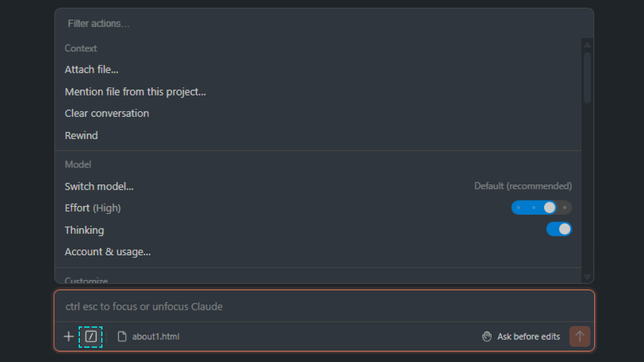Click the slash commands icon
Viewport: 644px width, 362px height.
(91, 337)
